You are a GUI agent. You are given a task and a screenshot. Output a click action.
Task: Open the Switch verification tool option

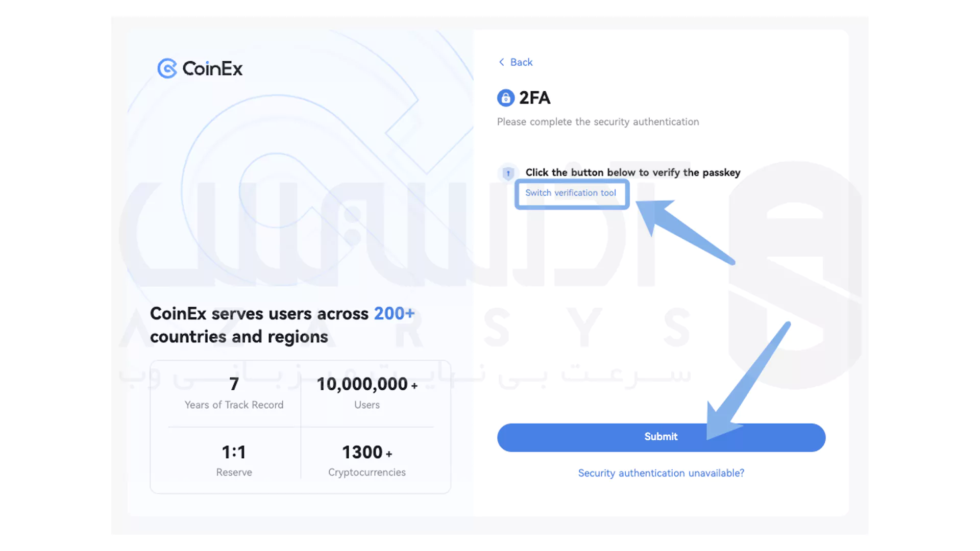click(x=571, y=193)
